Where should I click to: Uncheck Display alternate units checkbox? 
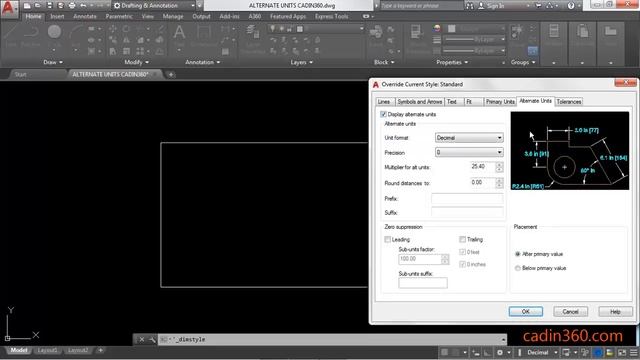(x=383, y=114)
